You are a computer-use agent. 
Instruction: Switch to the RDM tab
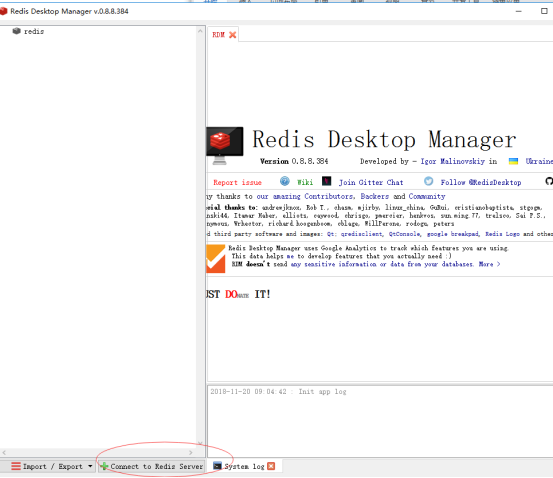click(x=218, y=35)
